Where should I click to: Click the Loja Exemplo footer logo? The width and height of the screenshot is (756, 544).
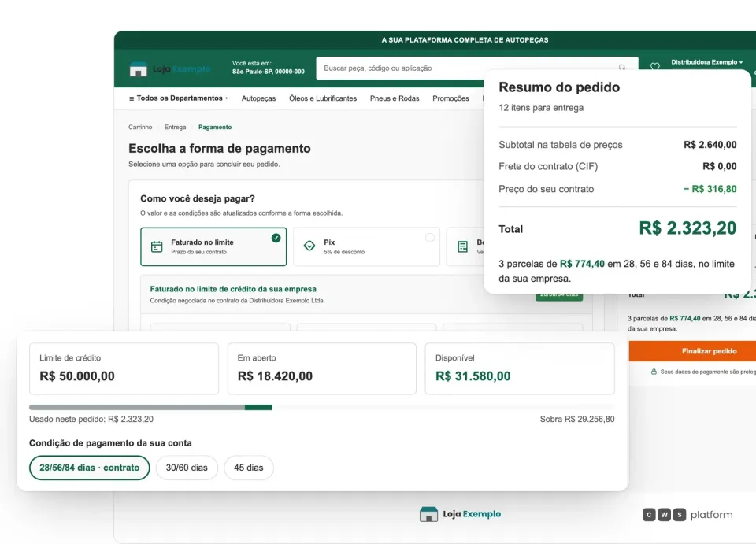pyautogui.click(x=460, y=514)
